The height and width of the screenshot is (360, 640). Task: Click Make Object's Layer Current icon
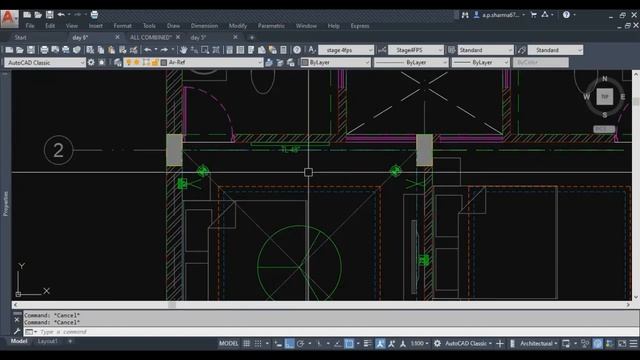[269, 62]
